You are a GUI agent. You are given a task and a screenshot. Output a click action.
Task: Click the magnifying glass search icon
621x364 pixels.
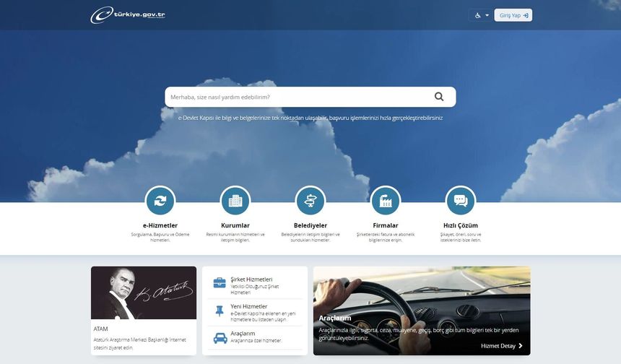point(439,97)
